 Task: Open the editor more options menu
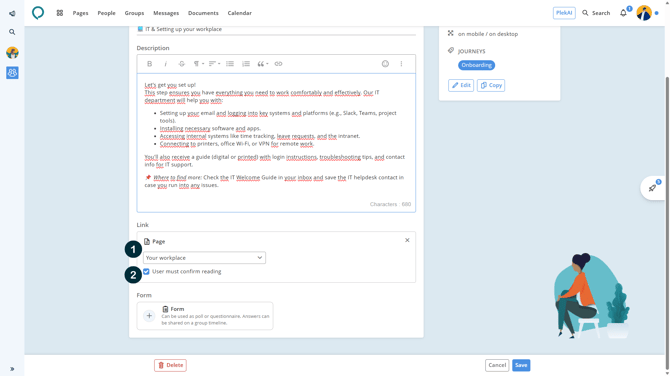click(401, 64)
